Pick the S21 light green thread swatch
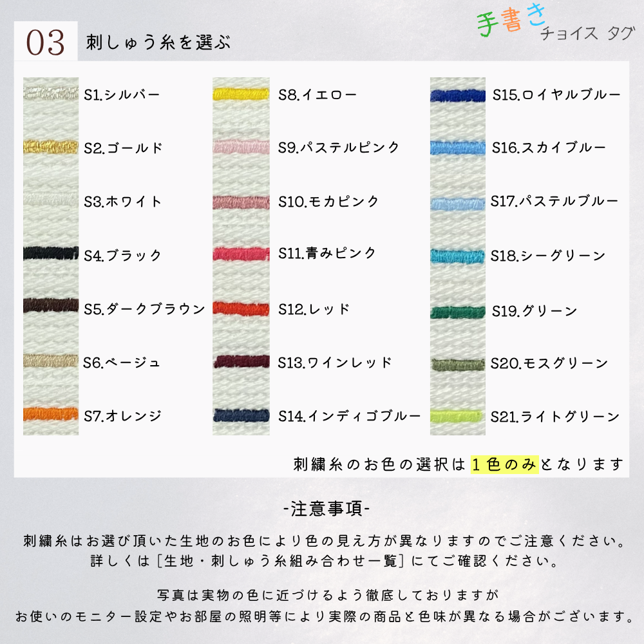The height and width of the screenshot is (644, 644). (457, 416)
